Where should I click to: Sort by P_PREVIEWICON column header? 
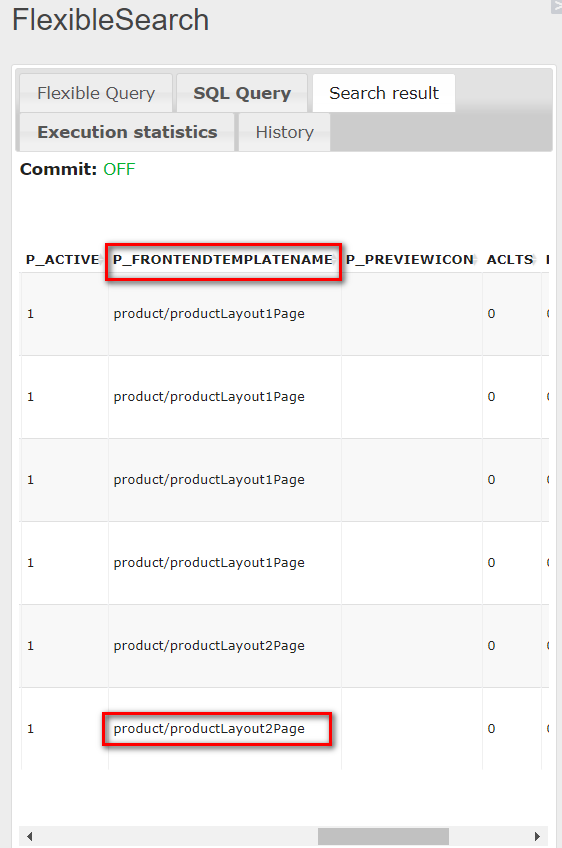coord(410,260)
